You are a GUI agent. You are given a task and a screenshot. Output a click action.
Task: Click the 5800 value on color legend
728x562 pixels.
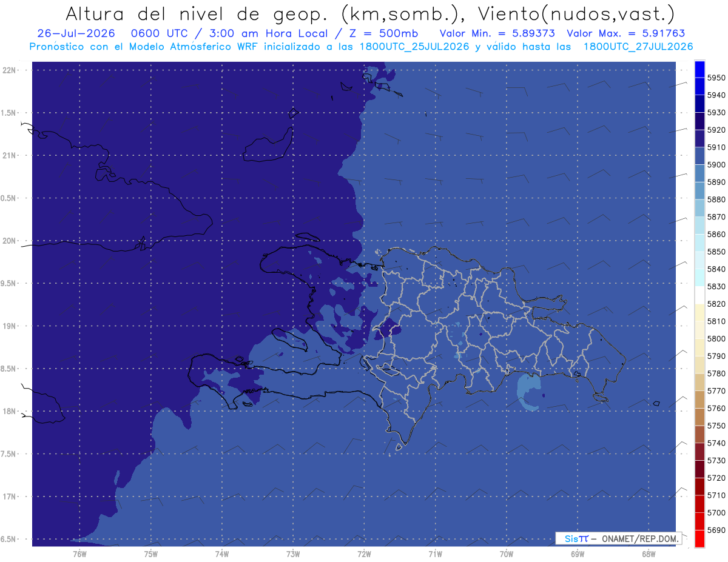[716, 338]
